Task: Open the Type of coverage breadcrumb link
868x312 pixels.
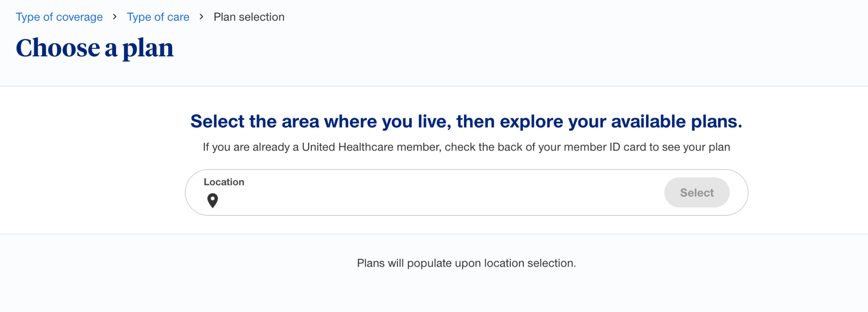Action: click(59, 17)
